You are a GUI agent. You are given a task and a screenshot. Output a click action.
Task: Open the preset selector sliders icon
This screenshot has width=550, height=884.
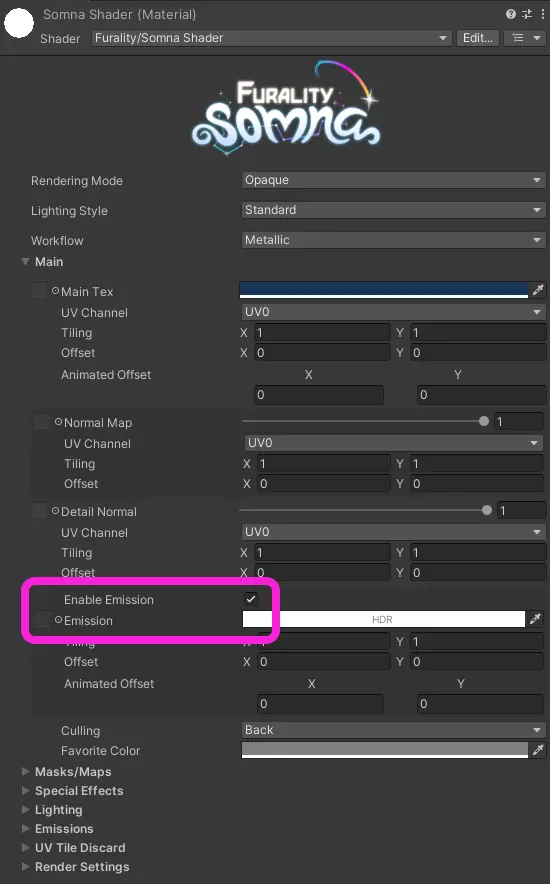click(x=527, y=14)
